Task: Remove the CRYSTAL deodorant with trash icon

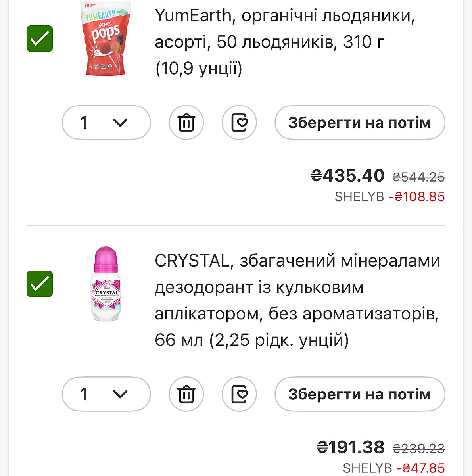Action: click(x=186, y=394)
